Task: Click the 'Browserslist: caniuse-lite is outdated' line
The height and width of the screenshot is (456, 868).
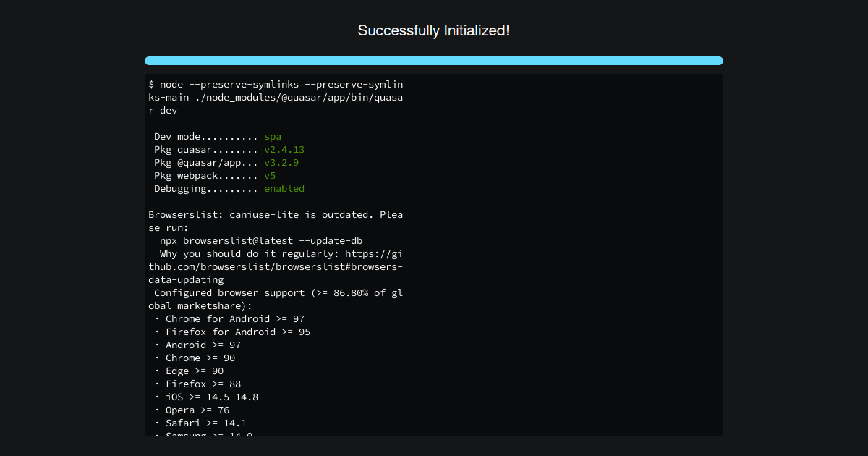Action: 276,214
